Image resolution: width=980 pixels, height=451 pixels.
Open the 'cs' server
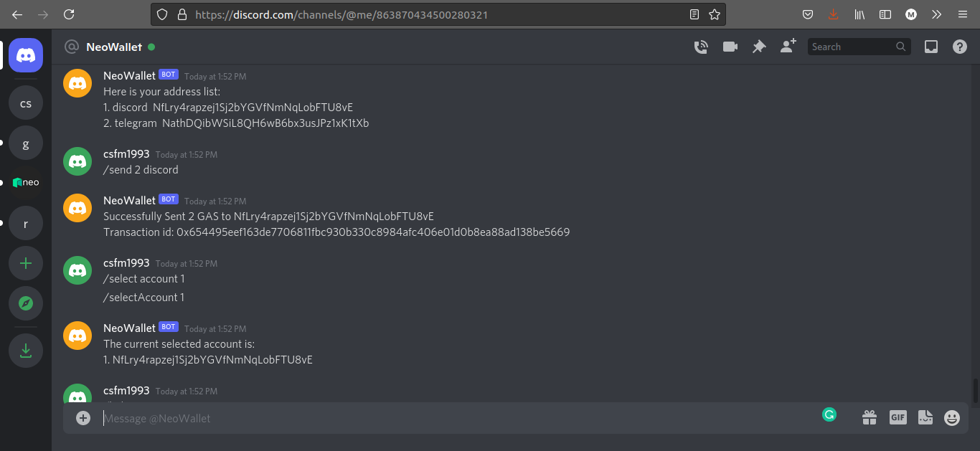(26, 103)
